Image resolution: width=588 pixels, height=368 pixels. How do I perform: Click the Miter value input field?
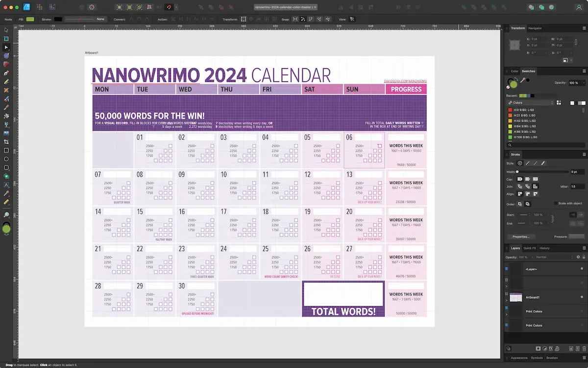[578, 186]
